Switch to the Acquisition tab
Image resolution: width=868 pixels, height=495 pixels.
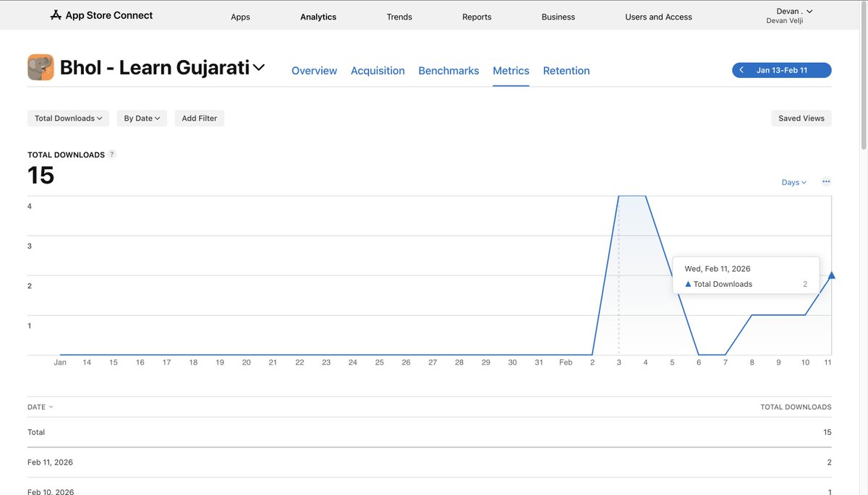[378, 71]
